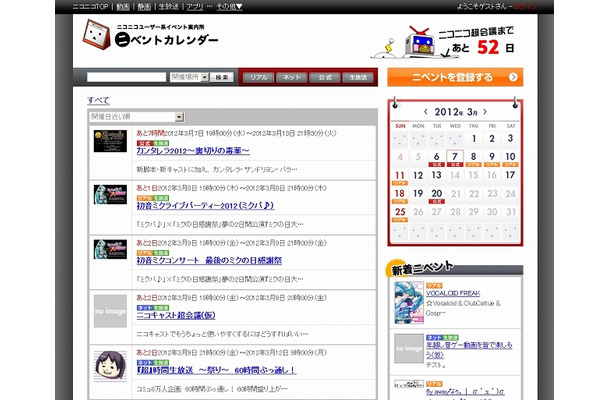Viewport: 610px width, 400px height.
Task: Click the 新着ニベント section heading
Action: point(422,268)
